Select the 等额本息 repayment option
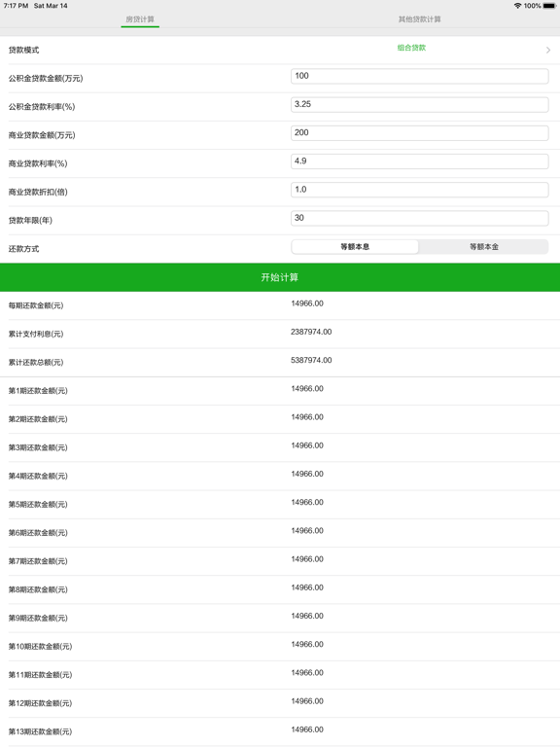560x747 pixels. pyautogui.click(x=355, y=247)
